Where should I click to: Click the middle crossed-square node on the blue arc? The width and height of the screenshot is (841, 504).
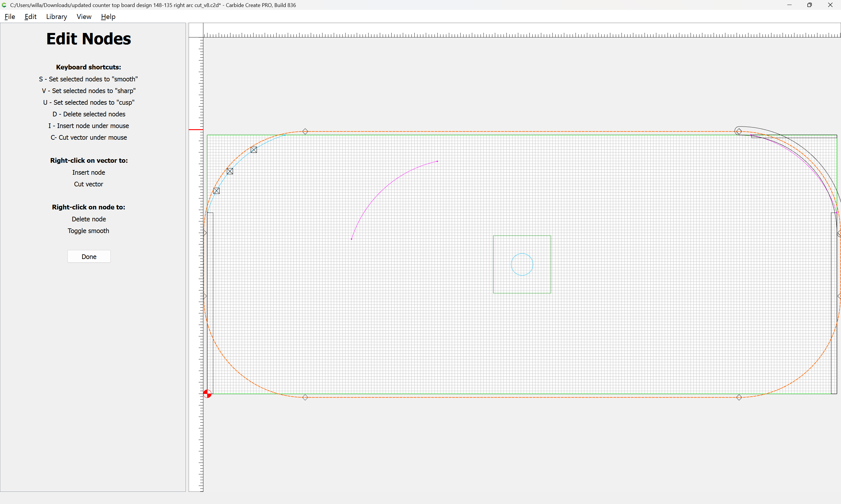coord(230,171)
